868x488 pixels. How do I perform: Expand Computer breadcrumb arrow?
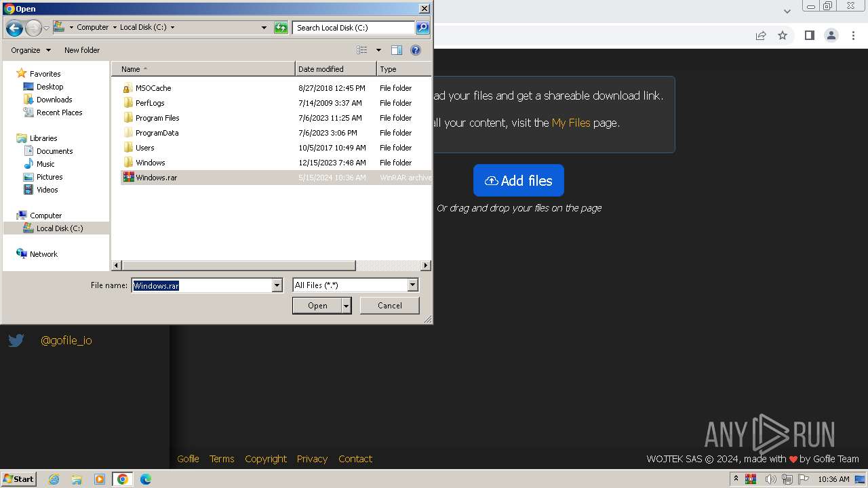click(x=113, y=28)
